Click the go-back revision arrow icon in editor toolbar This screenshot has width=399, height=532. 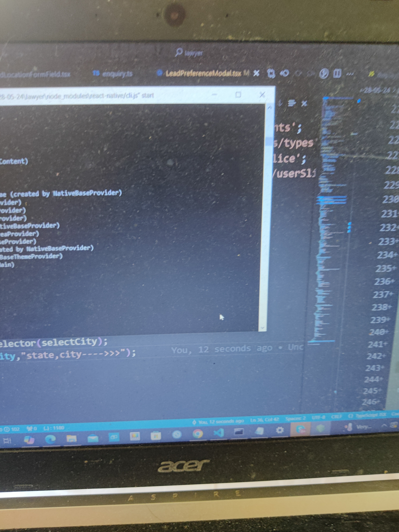tap(285, 73)
